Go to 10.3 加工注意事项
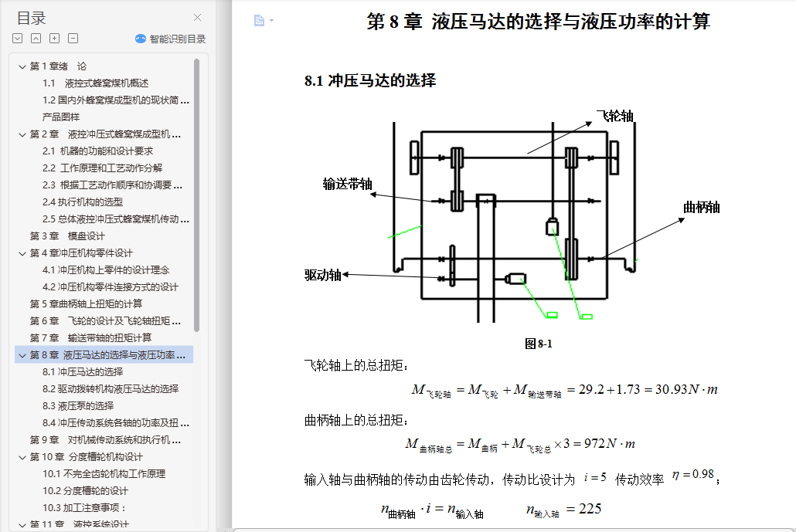 [x=83, y=507]
